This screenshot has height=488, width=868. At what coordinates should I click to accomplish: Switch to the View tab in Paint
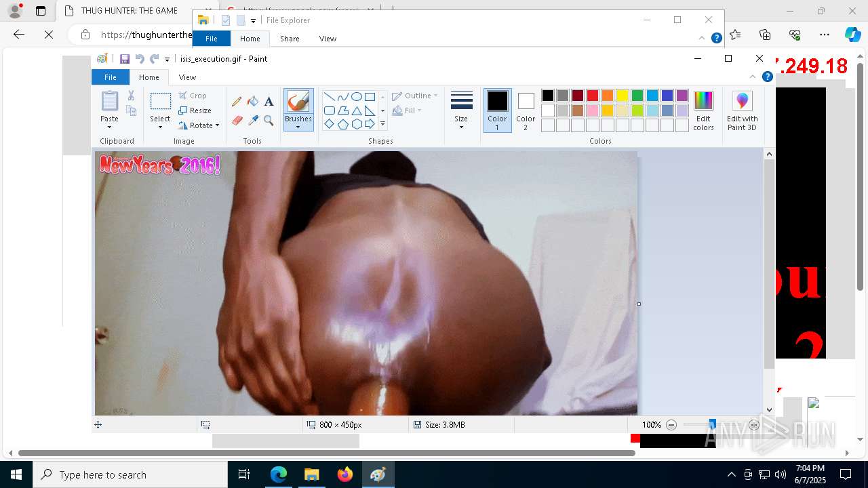click(187, 77)
